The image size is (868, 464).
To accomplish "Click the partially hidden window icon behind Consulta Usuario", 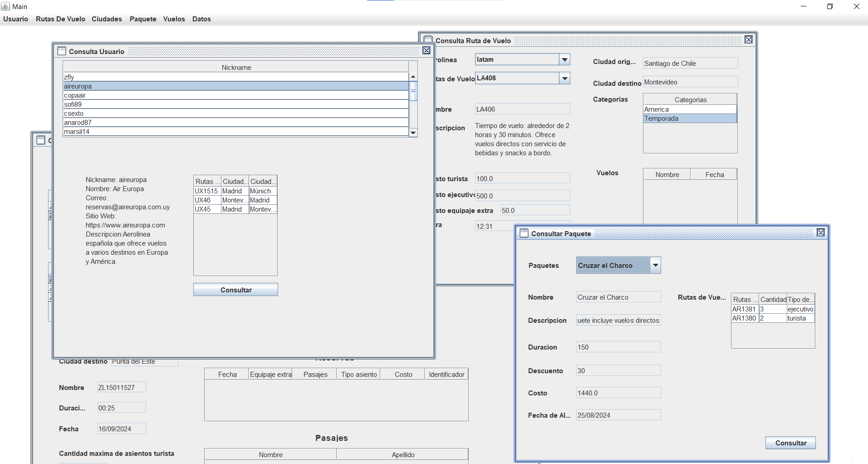I will [41, 140].
